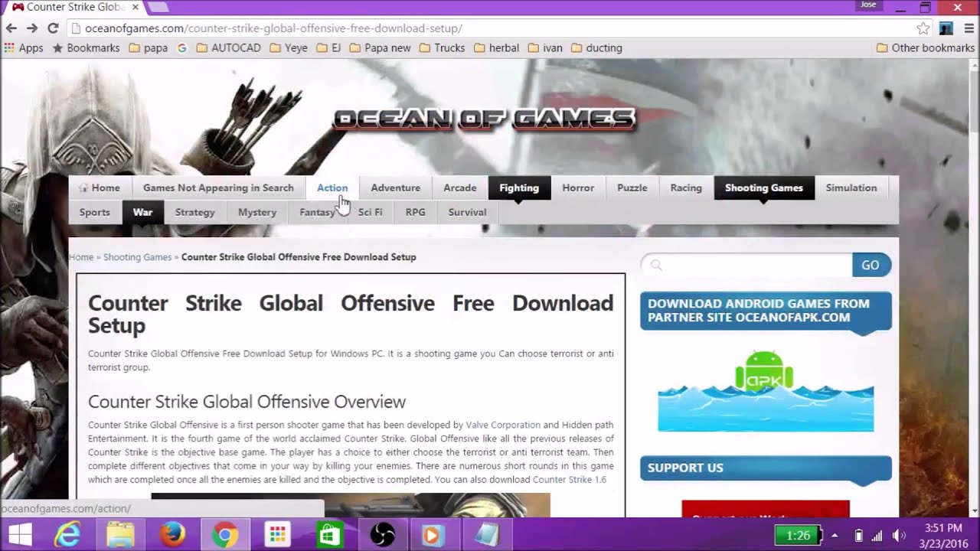Open a new tab with the tab button
Screen dimensions: 980x551
[158, 7]
